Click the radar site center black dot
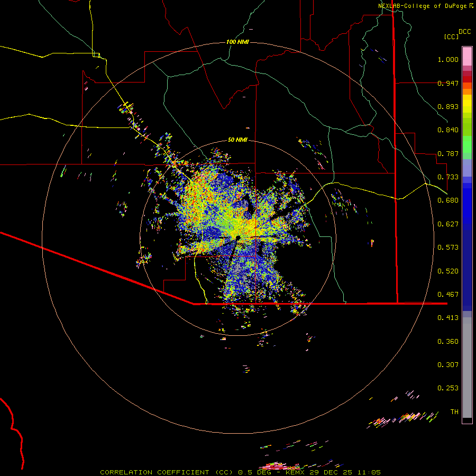The image size is (476, 476). [237, 237]
